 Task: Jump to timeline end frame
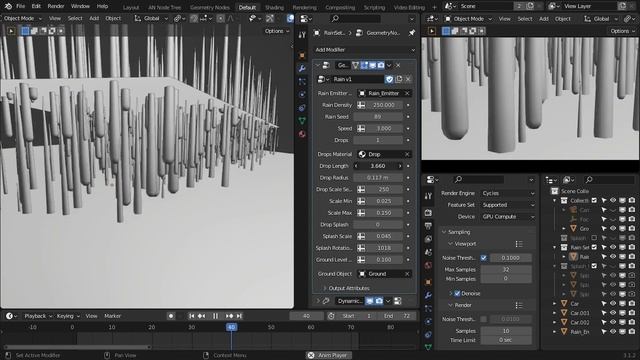[240, 316]
